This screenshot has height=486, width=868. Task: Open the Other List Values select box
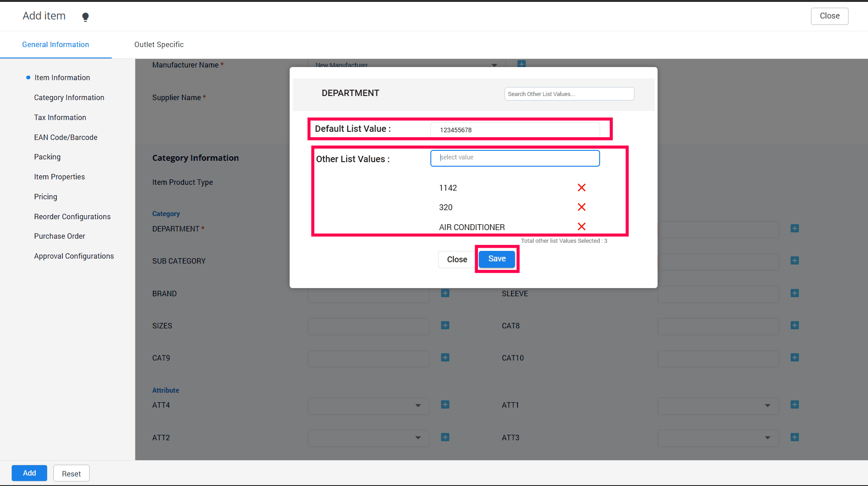tap(515, 158)
